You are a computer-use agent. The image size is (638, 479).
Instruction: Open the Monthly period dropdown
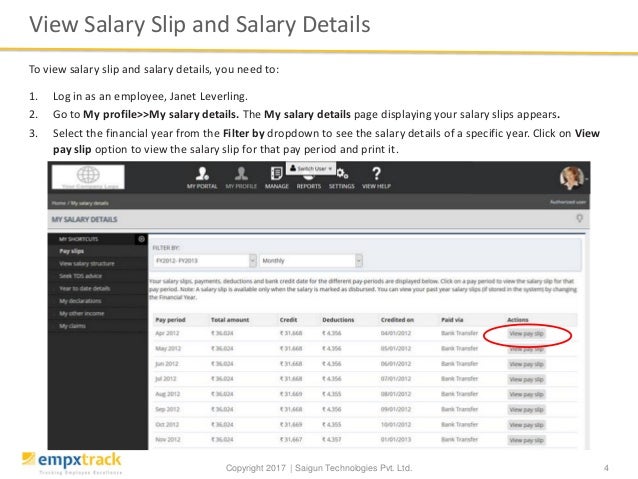pos(311,260)
